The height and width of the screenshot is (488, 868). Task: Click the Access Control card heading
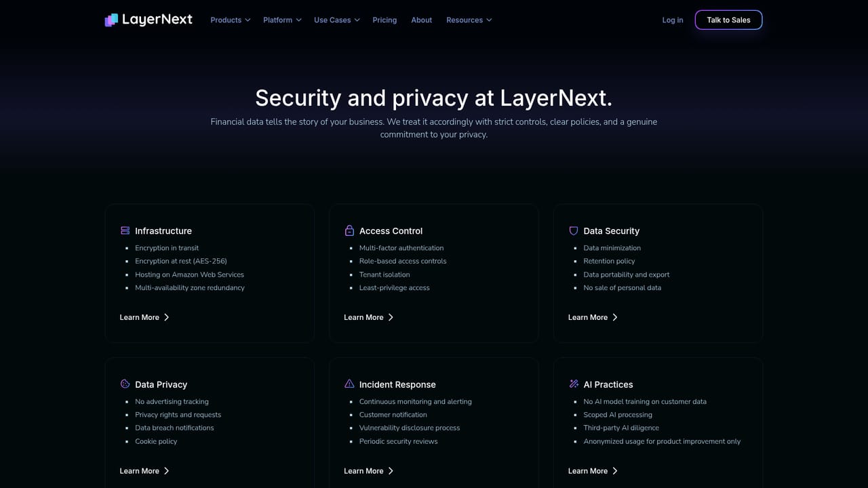(x=391, y=230)
